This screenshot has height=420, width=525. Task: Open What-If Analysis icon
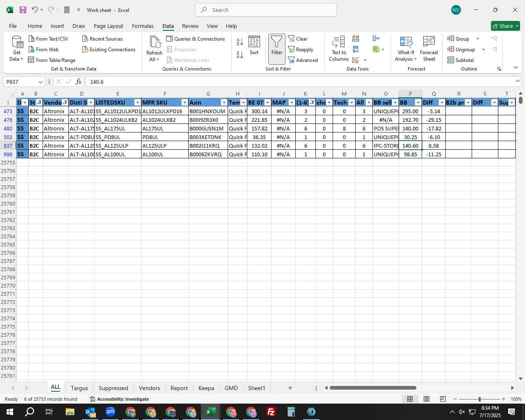[x=406, y=42]
